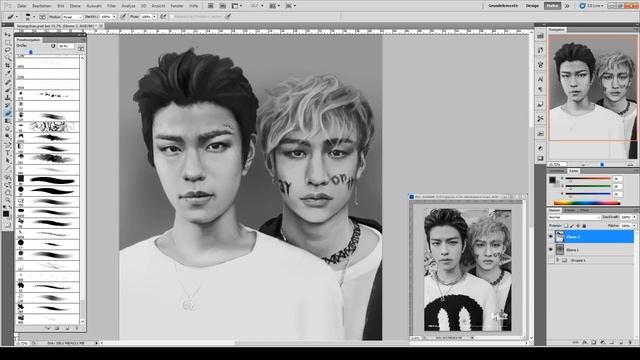
Task: Open the Normal blend mode dropdown in Layers
Action: click(x=574, y=217)
